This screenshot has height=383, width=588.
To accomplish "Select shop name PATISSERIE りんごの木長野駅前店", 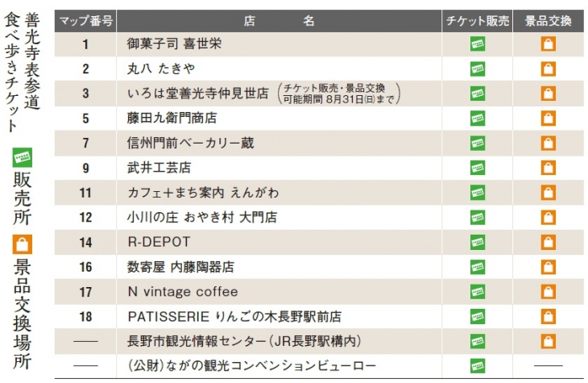I will tap(234, 317).
